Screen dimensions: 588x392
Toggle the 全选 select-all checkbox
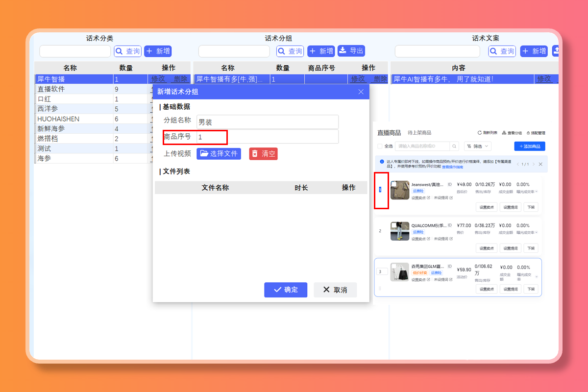point(380,146)
